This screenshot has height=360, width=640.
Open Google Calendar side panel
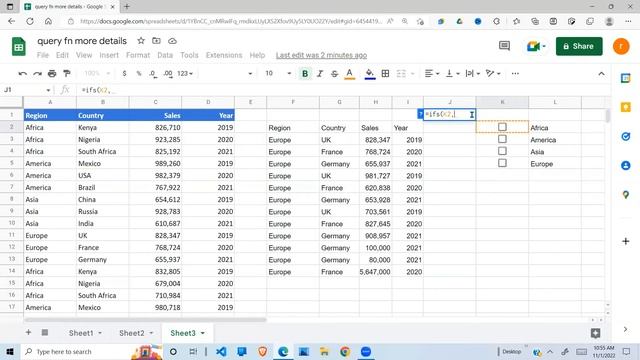click(x=625, y=78)
